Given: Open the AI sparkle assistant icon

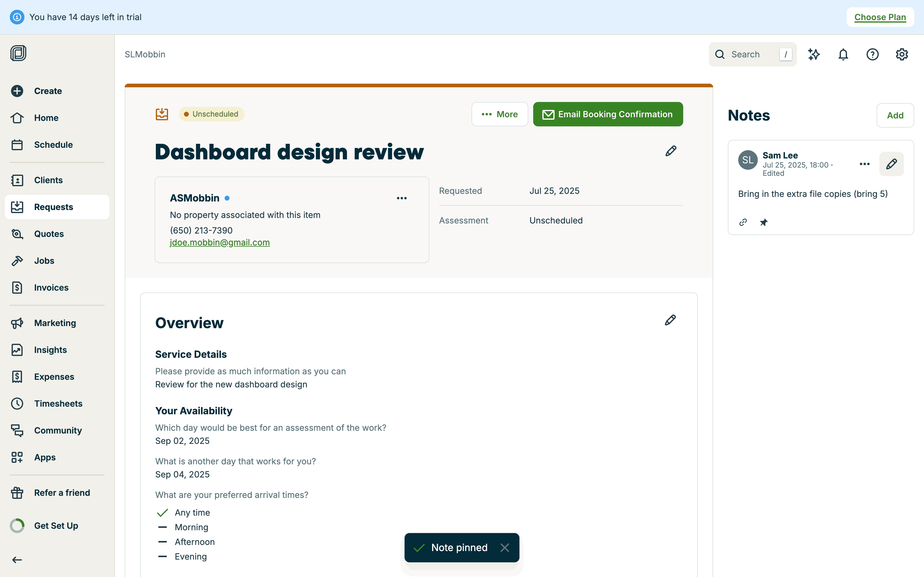Looking at the screenshot, I should pos(814,55).
